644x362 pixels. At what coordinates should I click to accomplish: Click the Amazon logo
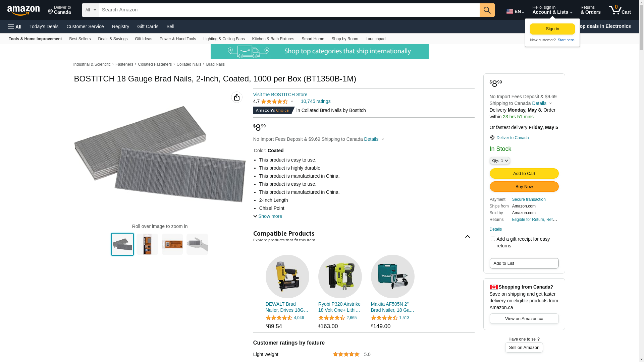(x=23, y=11)
